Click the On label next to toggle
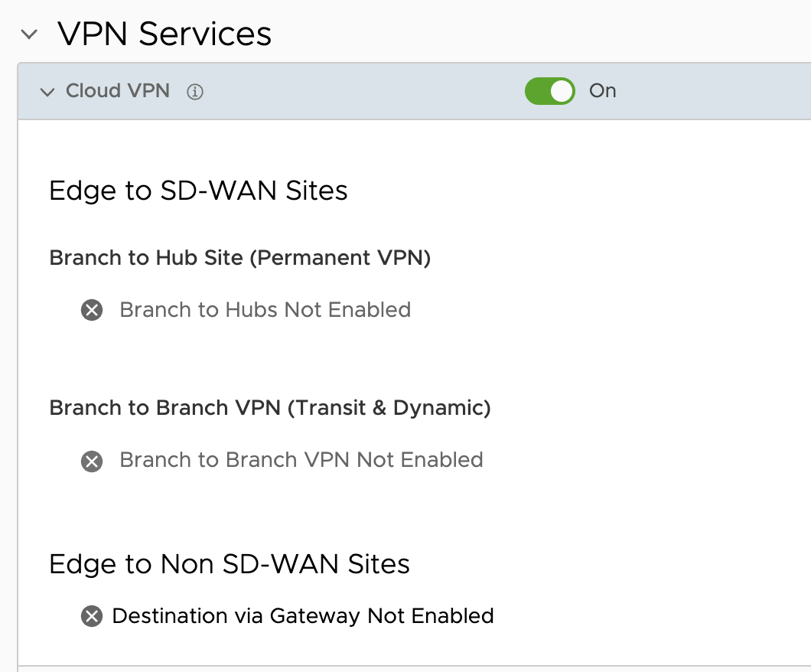Screen dimensions: 811x672 coord(603,90)
